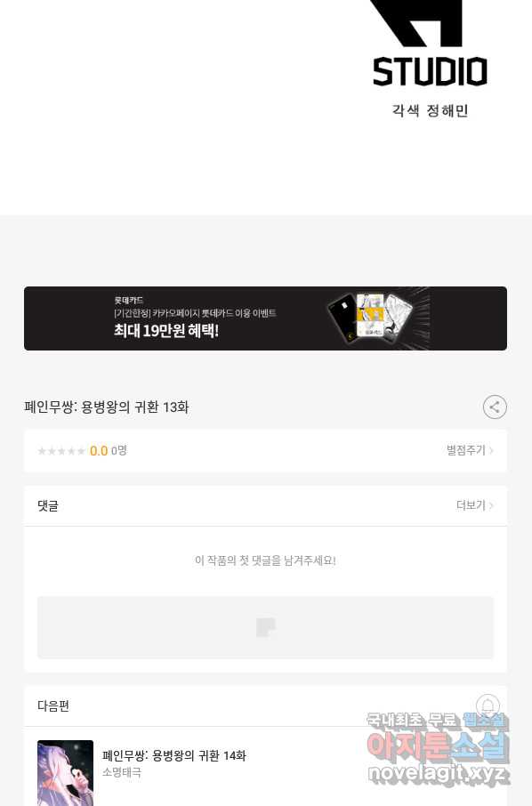
Task: Click the empty comment input area
Action: (x=265, y=627)
